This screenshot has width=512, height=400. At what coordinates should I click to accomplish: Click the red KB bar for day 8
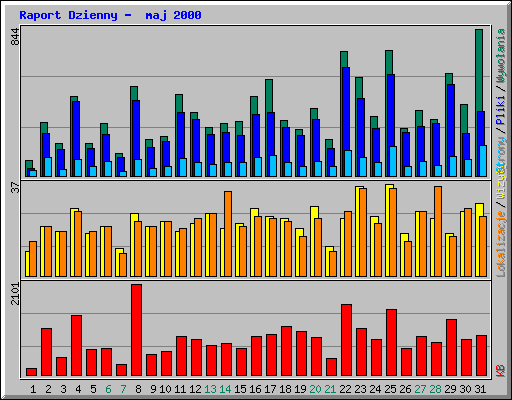click(x=136, y=330)
